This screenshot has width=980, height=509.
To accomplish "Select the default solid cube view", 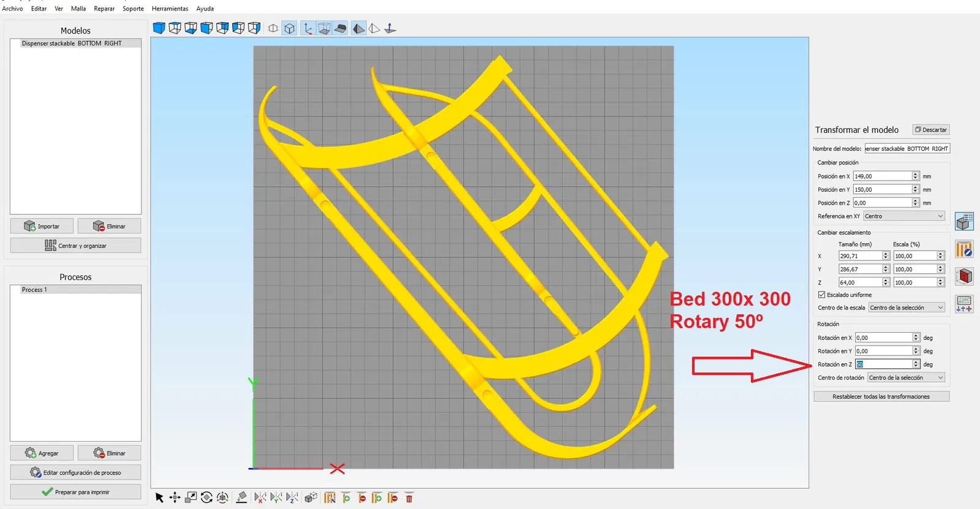I will [159, 28].
